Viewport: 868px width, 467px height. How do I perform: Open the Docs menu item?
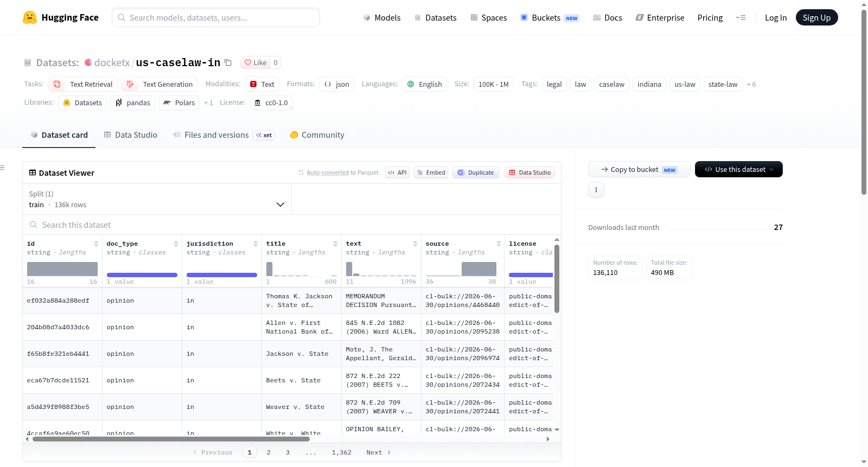pyautogui.click(x=608, y=17)
